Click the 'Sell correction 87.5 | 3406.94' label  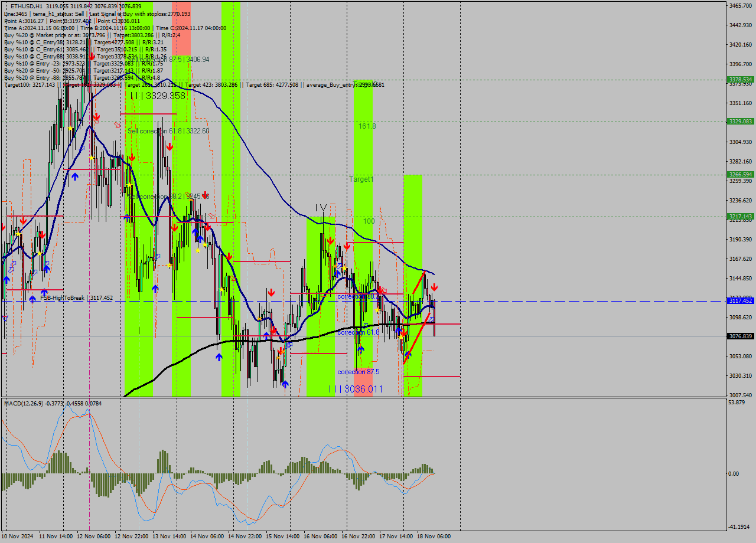[169, 60]
